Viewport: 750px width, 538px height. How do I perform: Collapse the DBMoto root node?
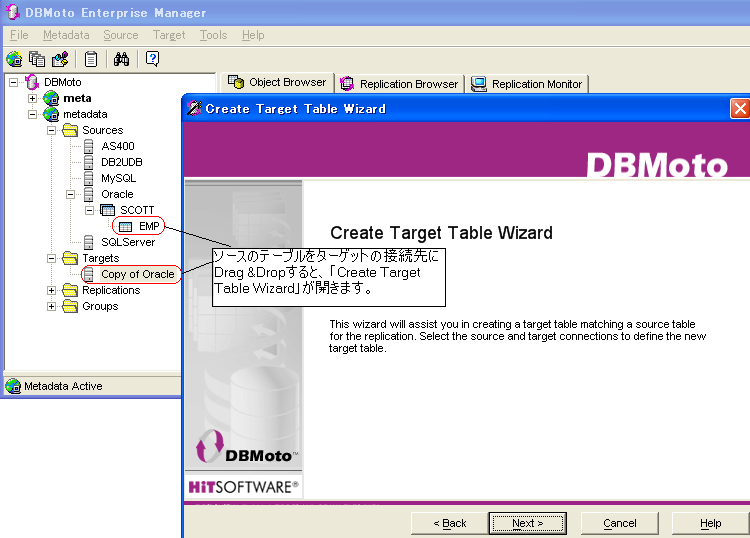[x=13, y=82]
